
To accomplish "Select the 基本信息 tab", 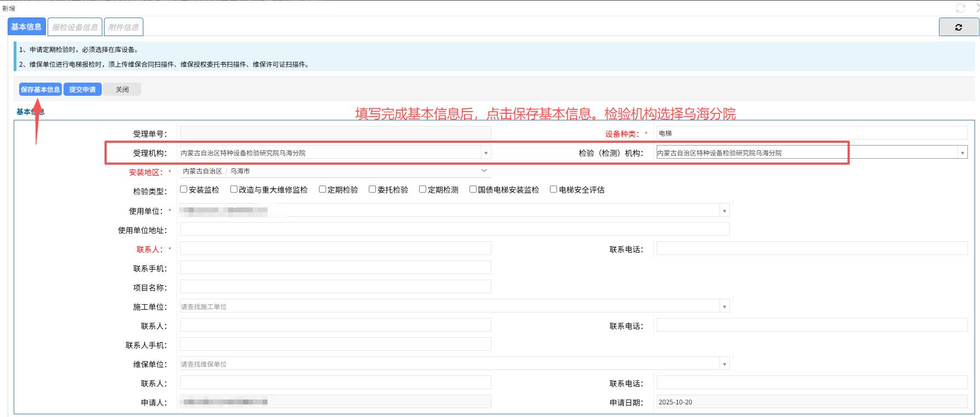I will tap(26, 27).
